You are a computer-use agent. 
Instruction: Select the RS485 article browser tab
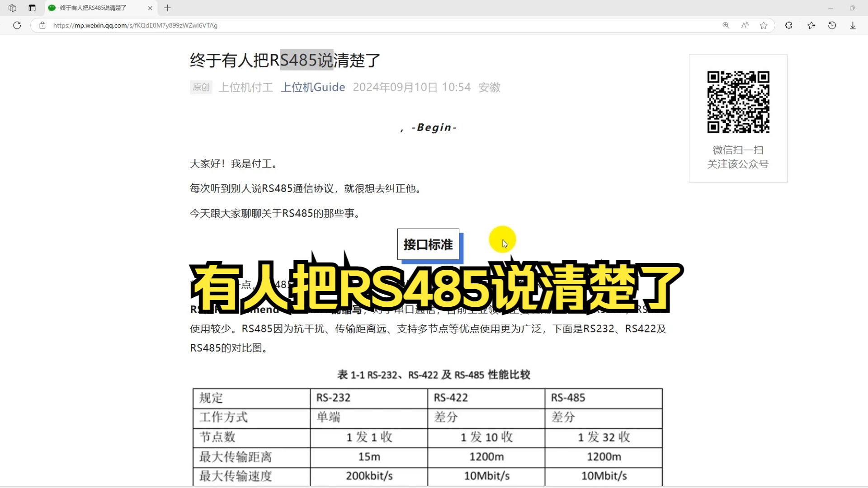coord(93,8)
